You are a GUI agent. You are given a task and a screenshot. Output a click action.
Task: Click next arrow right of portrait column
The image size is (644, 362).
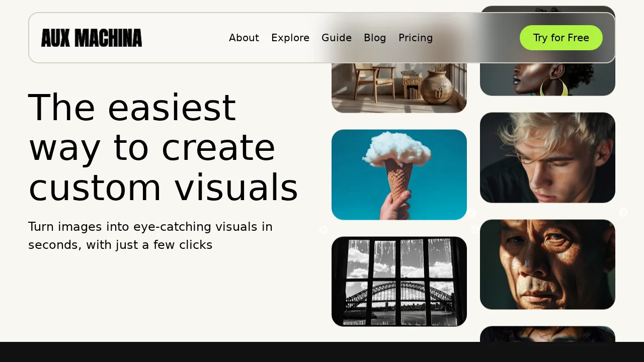(623, 213)
